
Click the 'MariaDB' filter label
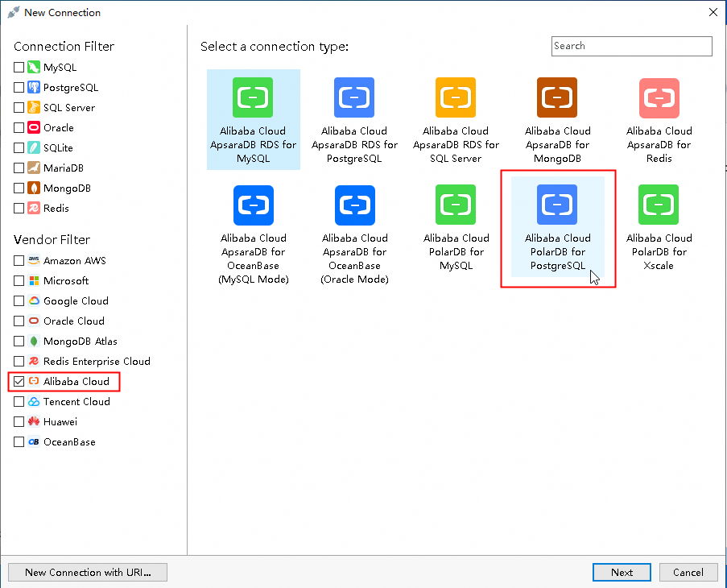coord(64,168)
